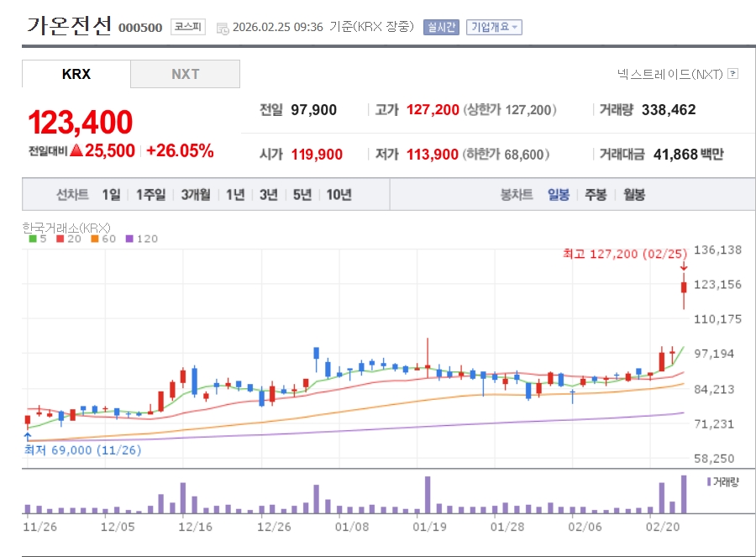Switch to 월봉 monthly candle chart
Image resolution: width=756 pixels, height=557 pixels.
[x=634, y=195]
